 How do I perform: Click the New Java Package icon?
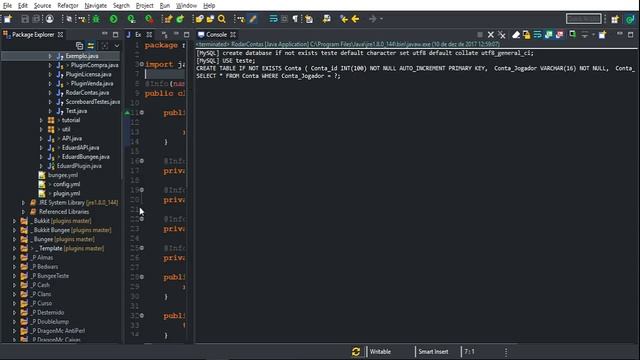click(x=168, y=19)
